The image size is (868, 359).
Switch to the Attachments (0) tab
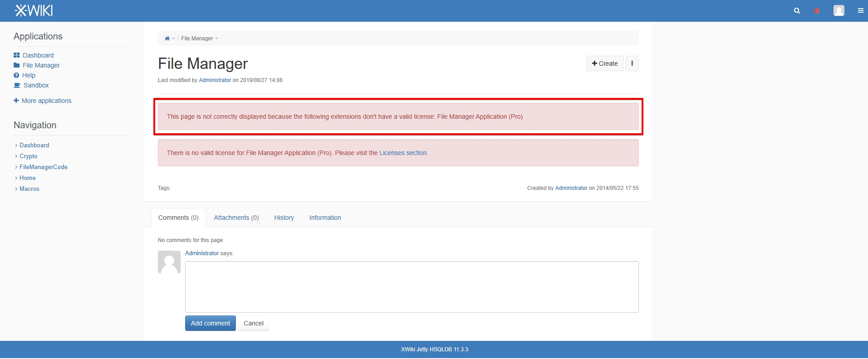pos(236,218)
